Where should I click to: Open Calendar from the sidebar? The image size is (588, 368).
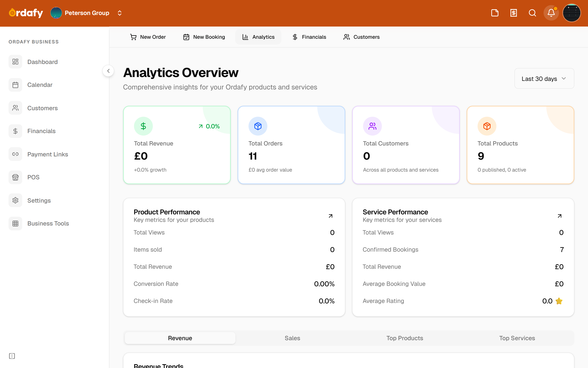[x=55, y=85]
